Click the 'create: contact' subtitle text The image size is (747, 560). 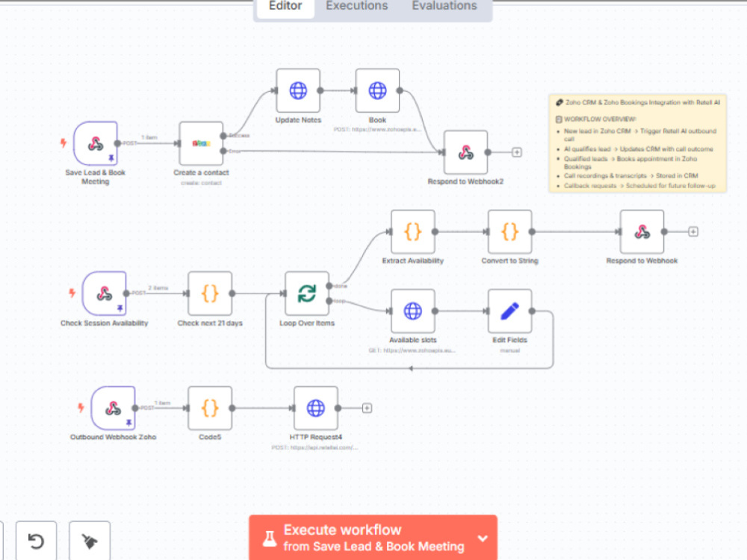pos(201,183)
